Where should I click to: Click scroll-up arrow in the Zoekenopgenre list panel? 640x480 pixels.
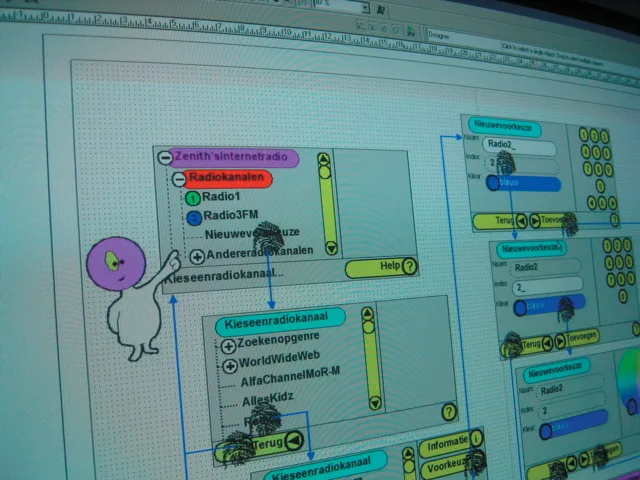367,313
